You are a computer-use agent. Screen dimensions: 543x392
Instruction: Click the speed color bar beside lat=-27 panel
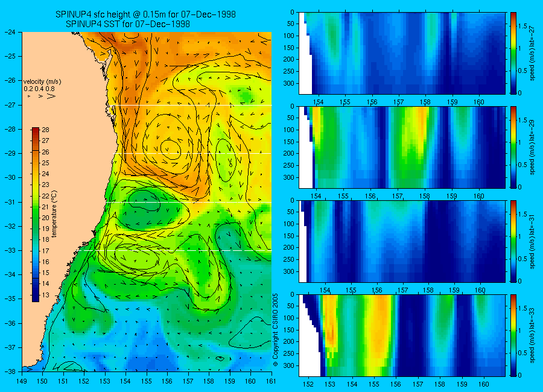pos(513,53)
